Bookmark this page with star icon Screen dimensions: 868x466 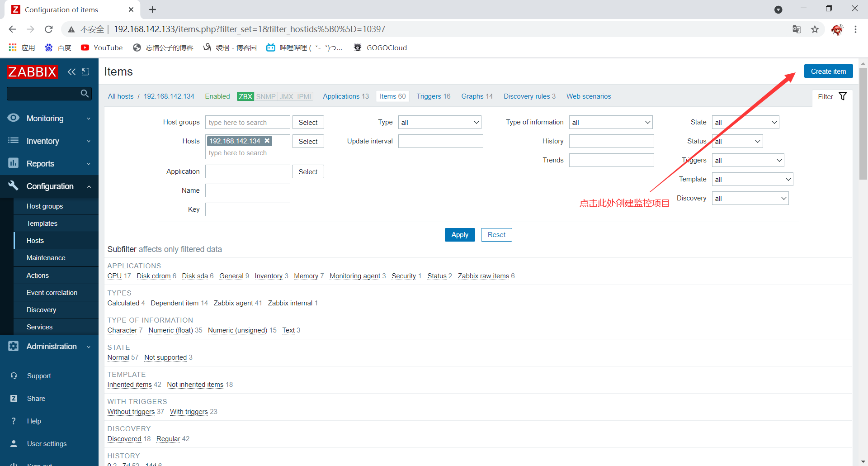pos(815,29)
